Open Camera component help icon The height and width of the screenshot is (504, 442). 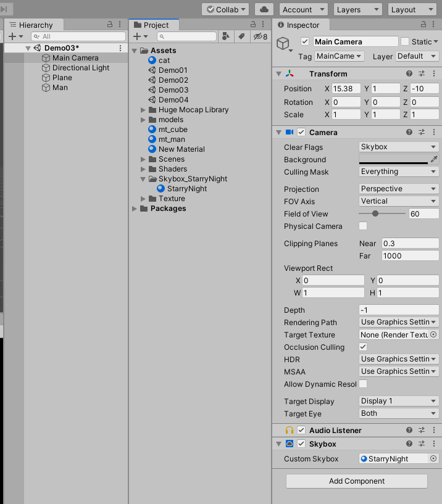409,132
